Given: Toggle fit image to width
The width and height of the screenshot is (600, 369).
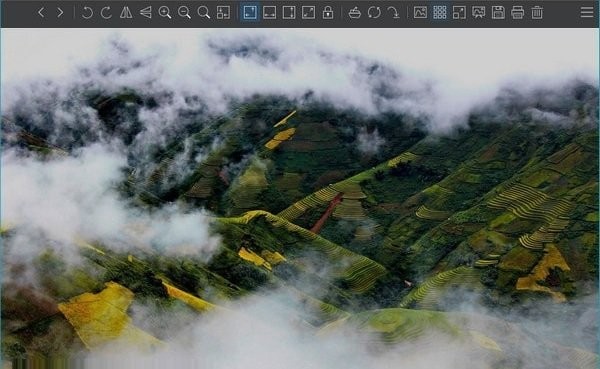Looking at the screenshot, I should (269, 13).
